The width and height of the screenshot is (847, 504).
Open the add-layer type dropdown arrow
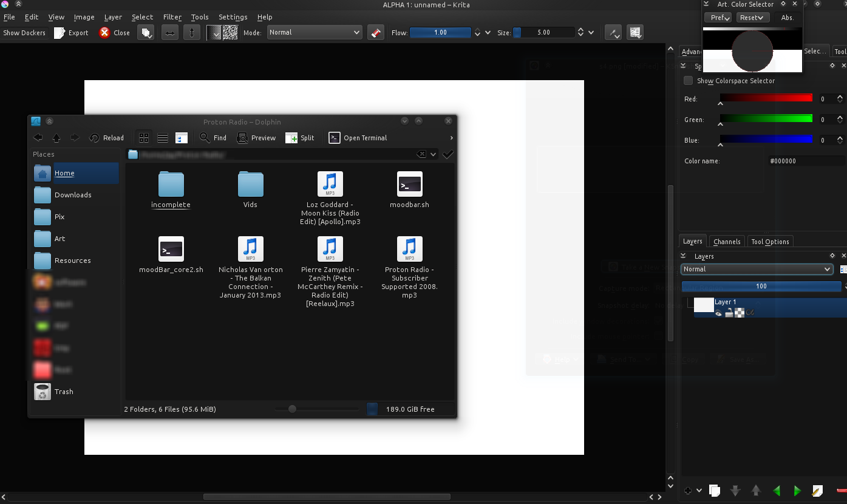point(699,490)
